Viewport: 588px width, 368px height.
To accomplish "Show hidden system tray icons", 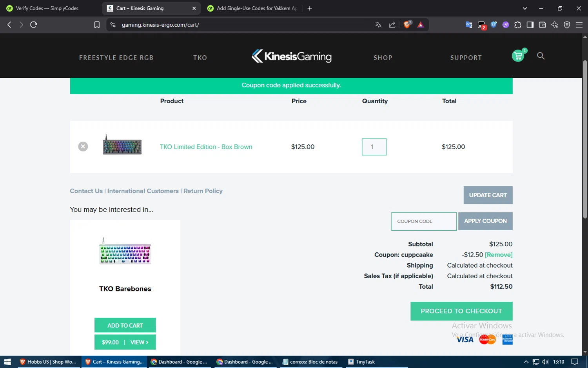I will coord(526,362).
